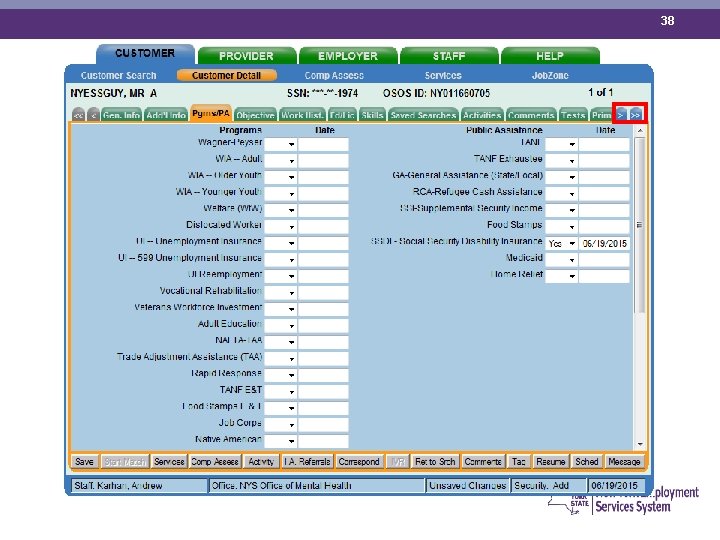
Task: Click the single right arrow tab scroller
Action: 620,115
